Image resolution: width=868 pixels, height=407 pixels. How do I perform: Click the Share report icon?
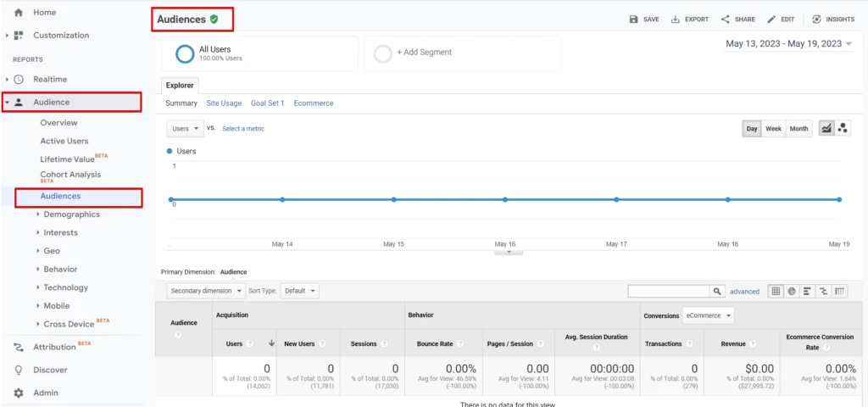[x=726, y=20]
